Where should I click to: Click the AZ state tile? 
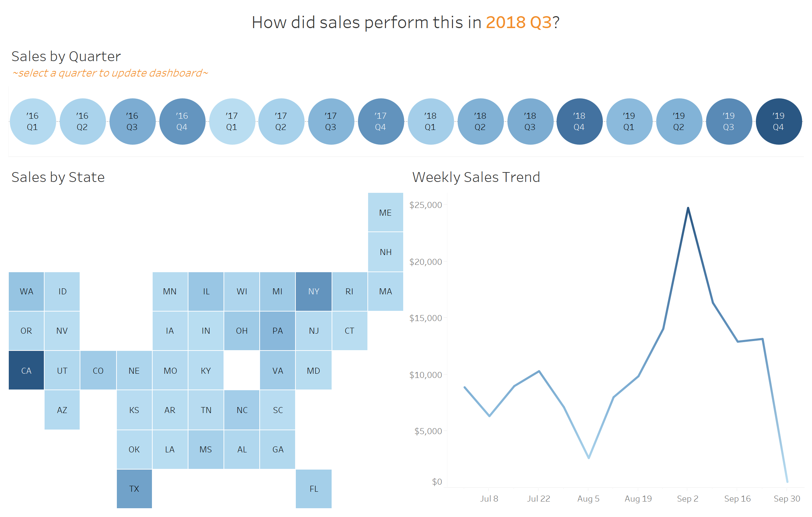point(62,410)
